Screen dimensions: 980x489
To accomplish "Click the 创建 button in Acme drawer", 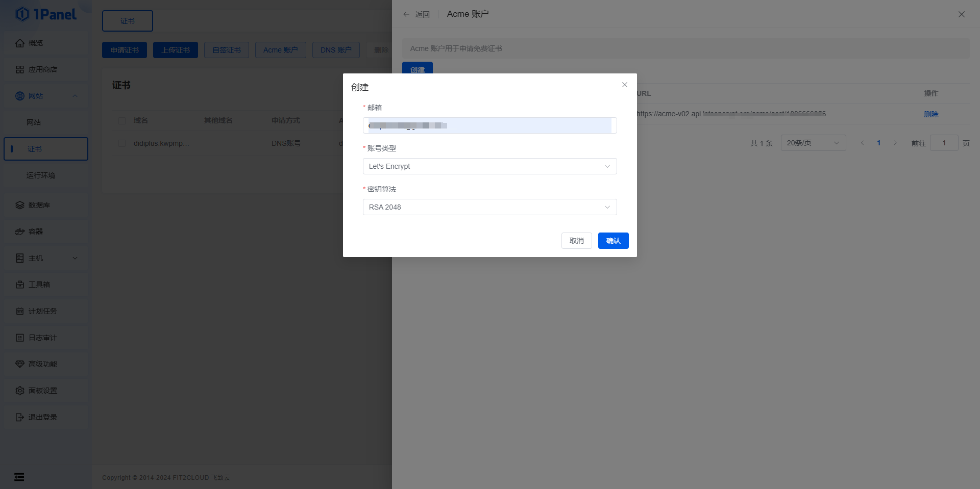I will tap(418, 68).
